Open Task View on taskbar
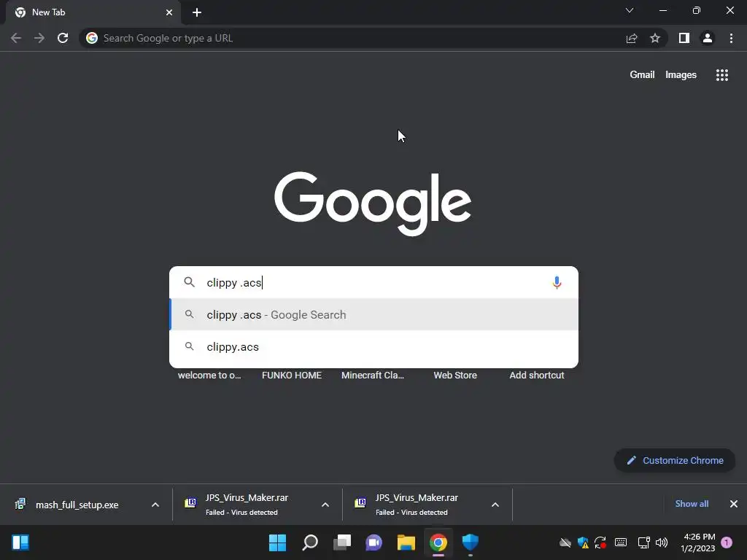The width and height of the screenshot is (747, 560). [342, 542]
